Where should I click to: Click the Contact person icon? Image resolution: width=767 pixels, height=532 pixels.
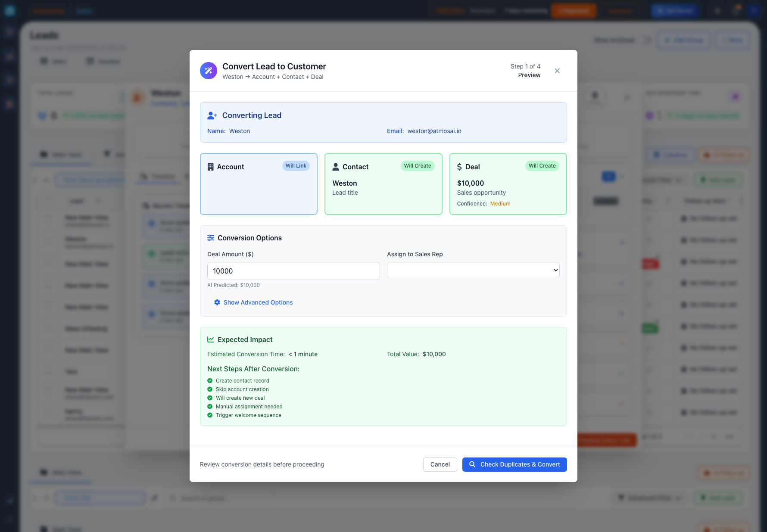click(336, 167)
